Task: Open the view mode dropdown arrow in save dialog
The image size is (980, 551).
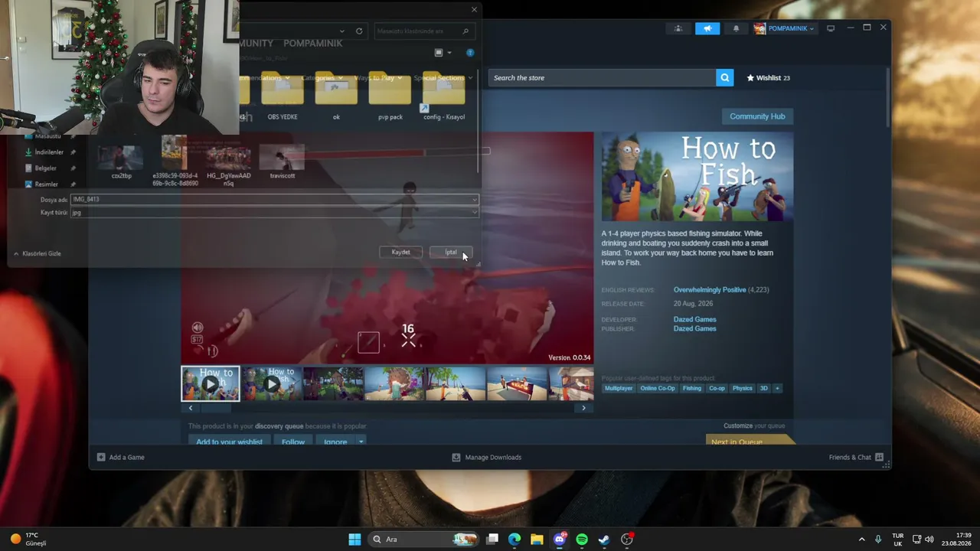Action: tap(449, 53)
